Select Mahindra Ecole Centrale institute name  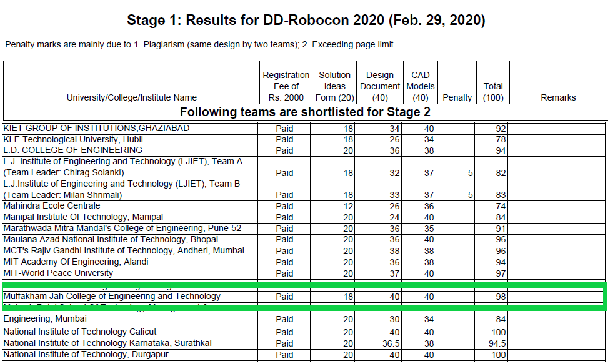point(52,205)
